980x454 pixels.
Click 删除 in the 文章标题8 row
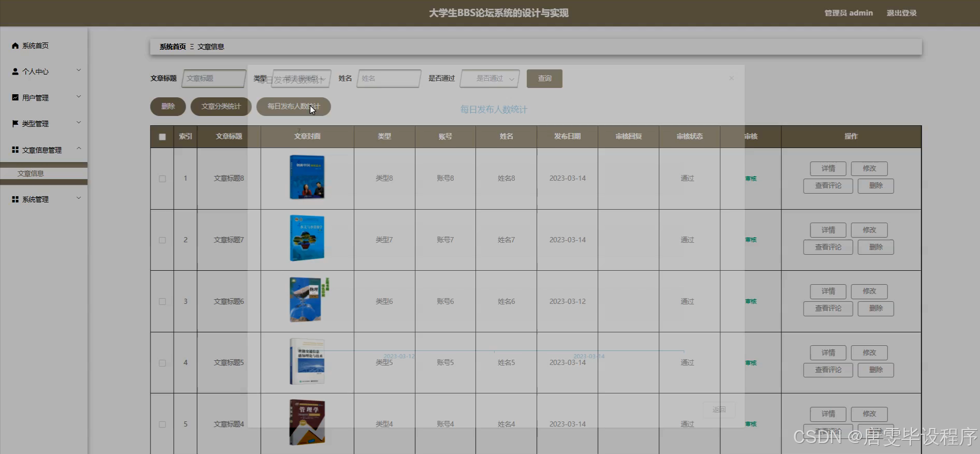click(x=876, y=186)
